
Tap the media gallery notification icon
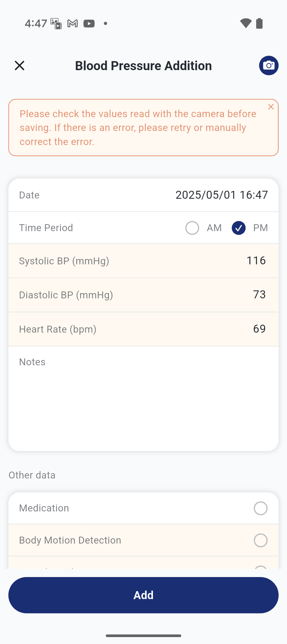[x=56, y=24]
